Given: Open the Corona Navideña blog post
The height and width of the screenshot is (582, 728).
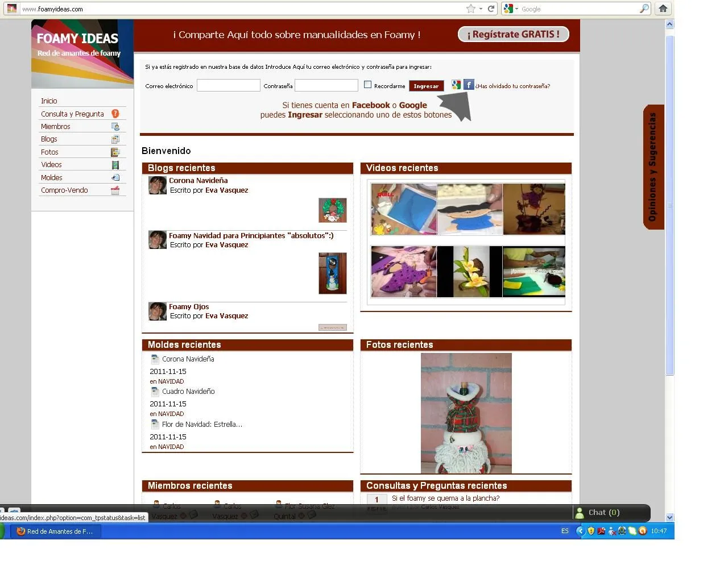Looking at the screenshot, I should 198,181.
